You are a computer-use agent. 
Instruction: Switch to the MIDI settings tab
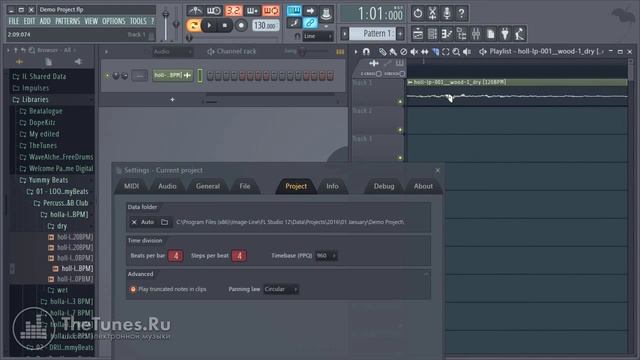point(131,186)
